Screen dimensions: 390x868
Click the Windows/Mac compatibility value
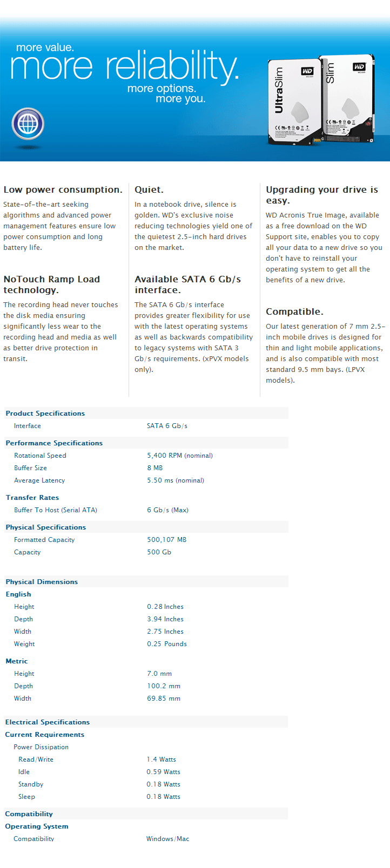point(168,839)
